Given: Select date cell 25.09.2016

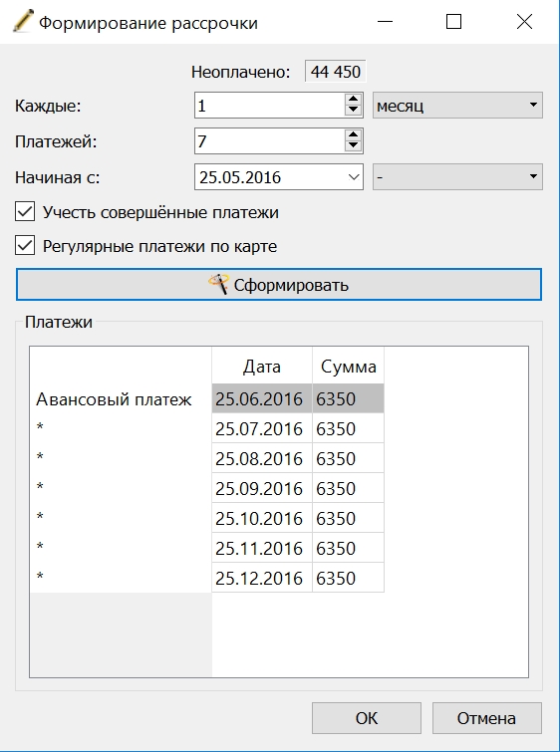Looking at the screenshot, I should (x=262, y=488).
